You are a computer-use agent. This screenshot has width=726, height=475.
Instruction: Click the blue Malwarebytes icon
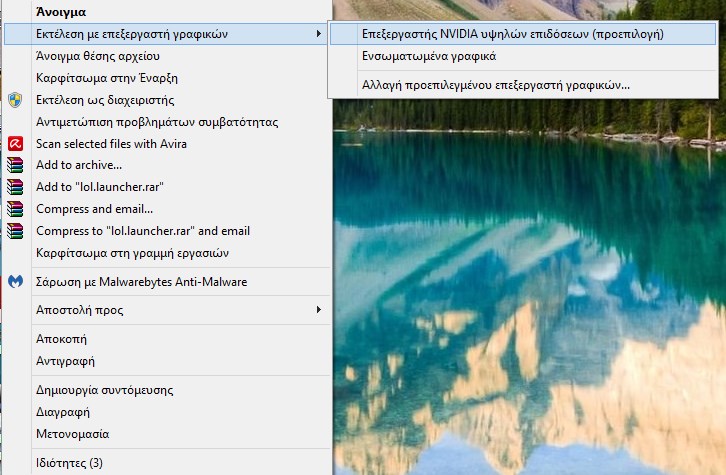pyautogui.click(x=15, y=281)
